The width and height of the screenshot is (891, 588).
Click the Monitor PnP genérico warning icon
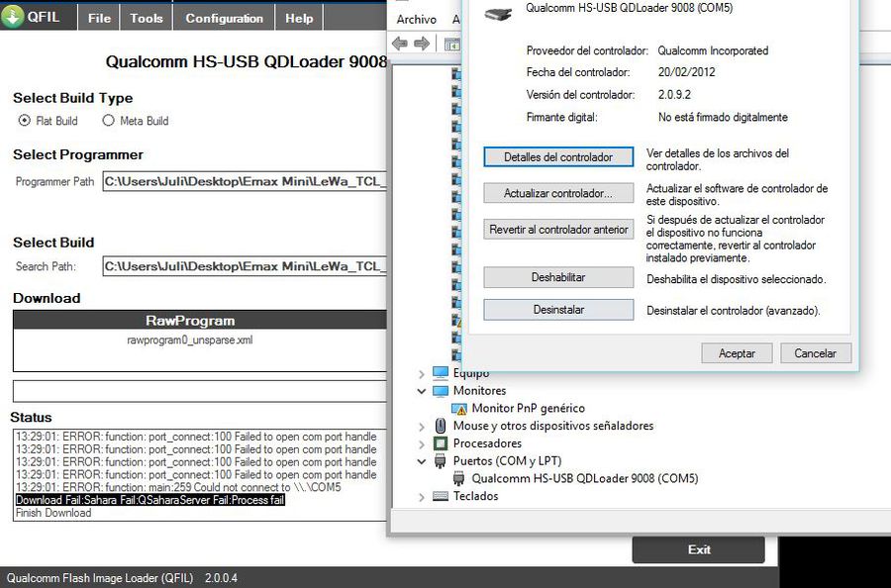[x=459, y=409]
